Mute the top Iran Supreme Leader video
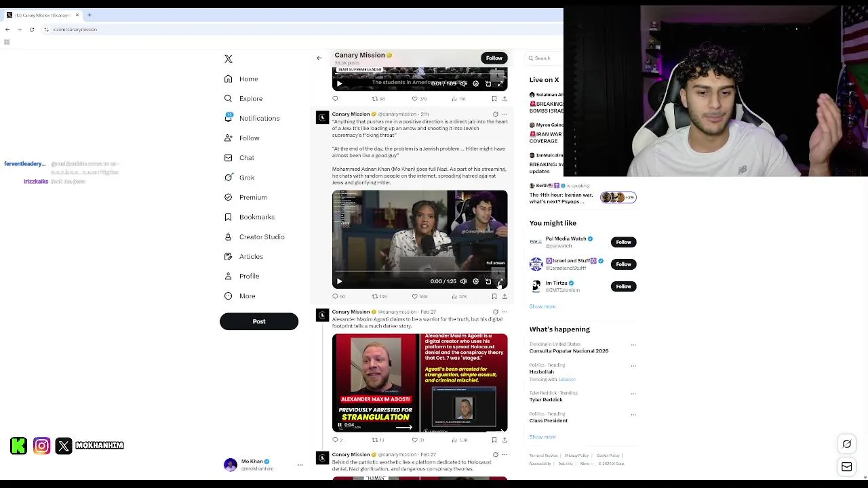Image resolution: width=868 pixels, height=488 pixels. 463,83
